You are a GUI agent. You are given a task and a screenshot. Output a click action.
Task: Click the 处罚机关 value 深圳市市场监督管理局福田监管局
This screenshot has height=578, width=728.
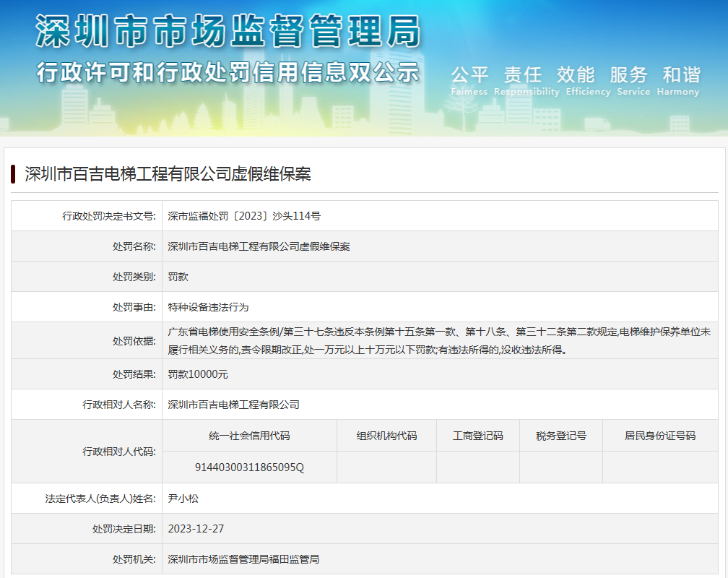pos(243,559)
